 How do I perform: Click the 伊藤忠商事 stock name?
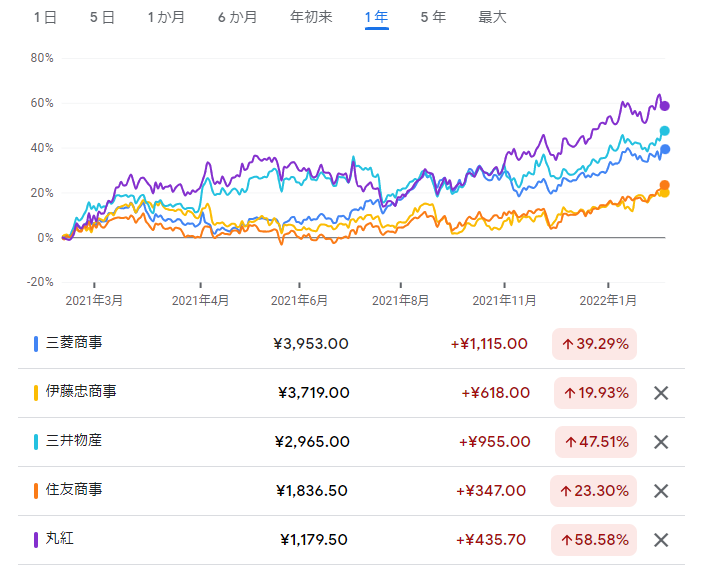coord(81,391)
